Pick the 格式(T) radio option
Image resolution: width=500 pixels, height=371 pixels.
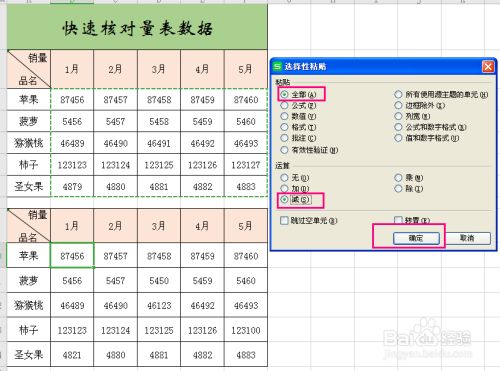coord(284,127)
